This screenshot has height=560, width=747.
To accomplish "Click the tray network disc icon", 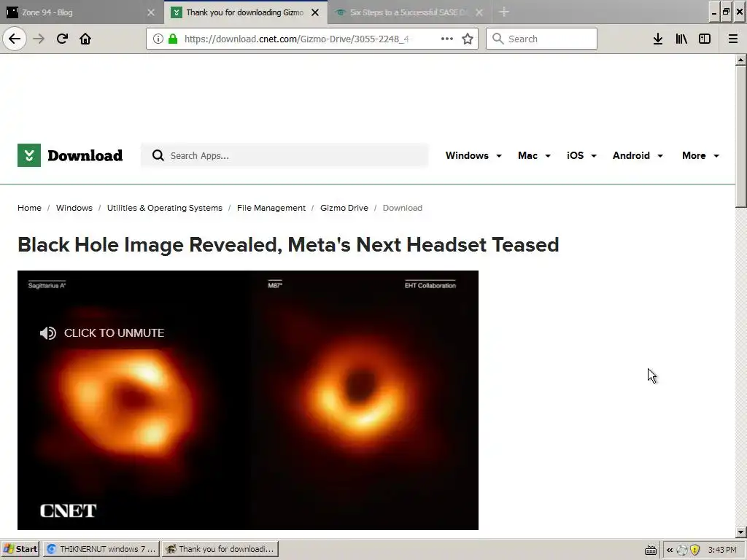I will (x=682, y=550).
